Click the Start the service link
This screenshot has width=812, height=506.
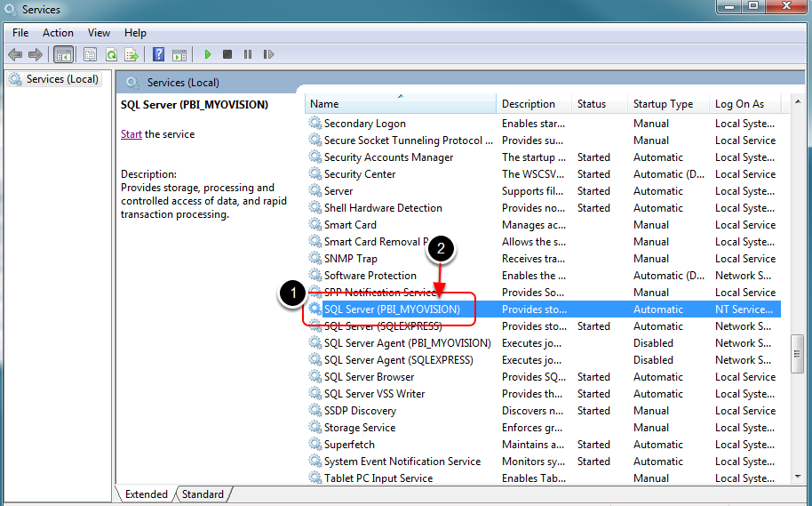coord(131,134)
